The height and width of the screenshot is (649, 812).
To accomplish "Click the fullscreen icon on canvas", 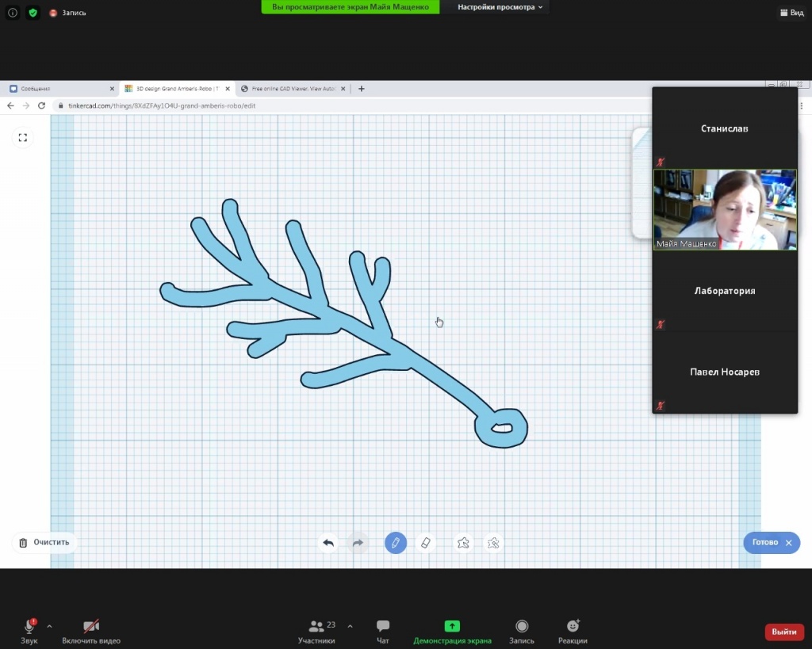I will [x=23, y=138].
